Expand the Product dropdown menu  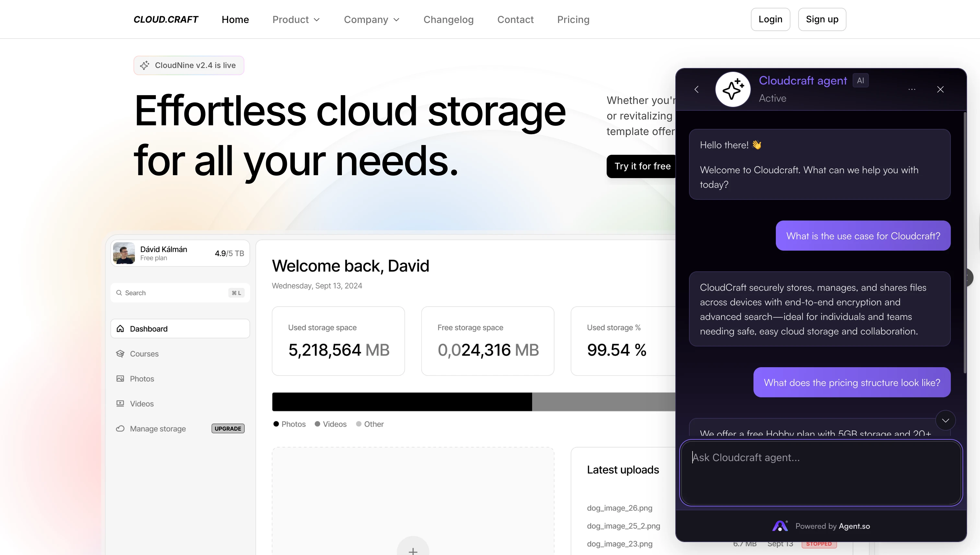296,19
